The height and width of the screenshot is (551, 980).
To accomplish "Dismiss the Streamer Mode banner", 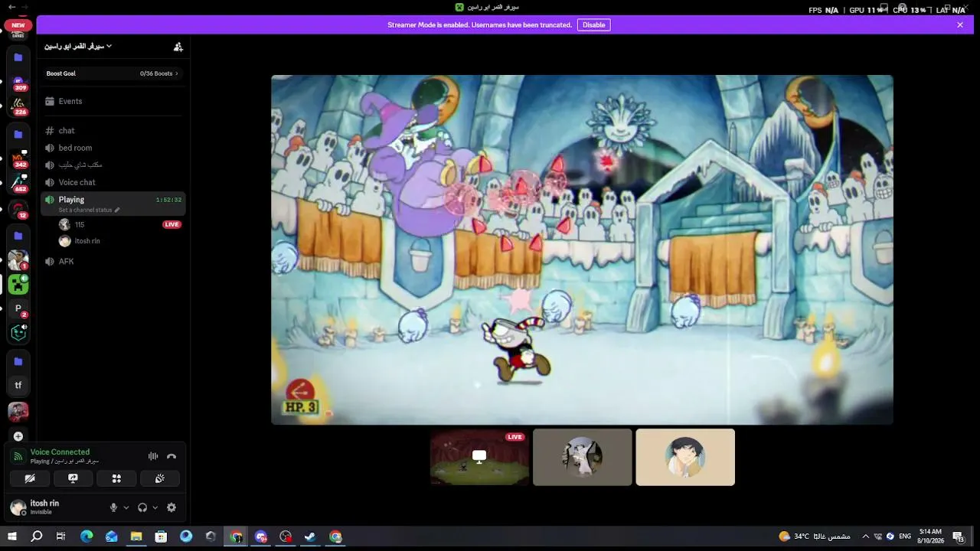I will pos(960,25).
